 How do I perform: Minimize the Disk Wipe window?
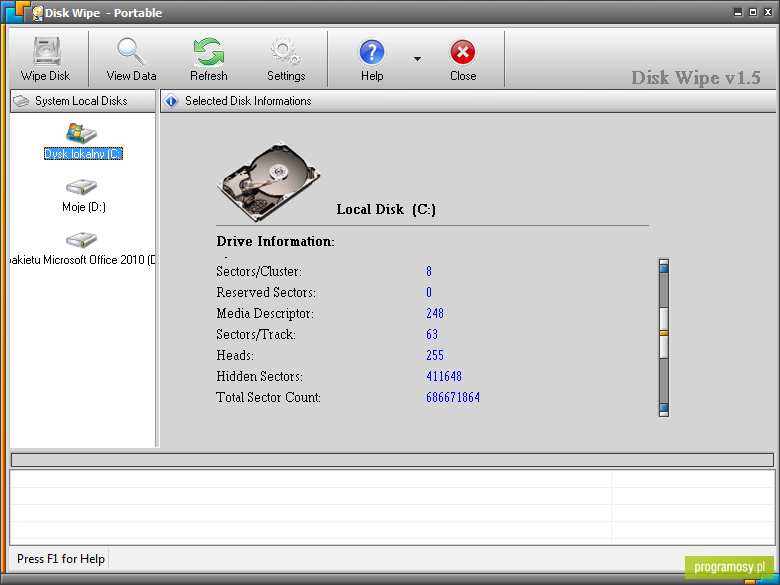(738, 12)
